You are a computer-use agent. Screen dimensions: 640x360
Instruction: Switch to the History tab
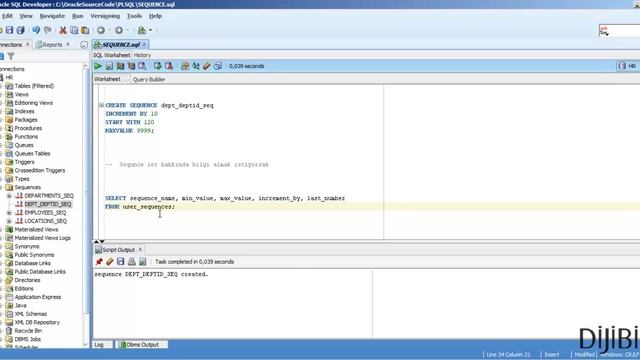(x=142, y=55)
